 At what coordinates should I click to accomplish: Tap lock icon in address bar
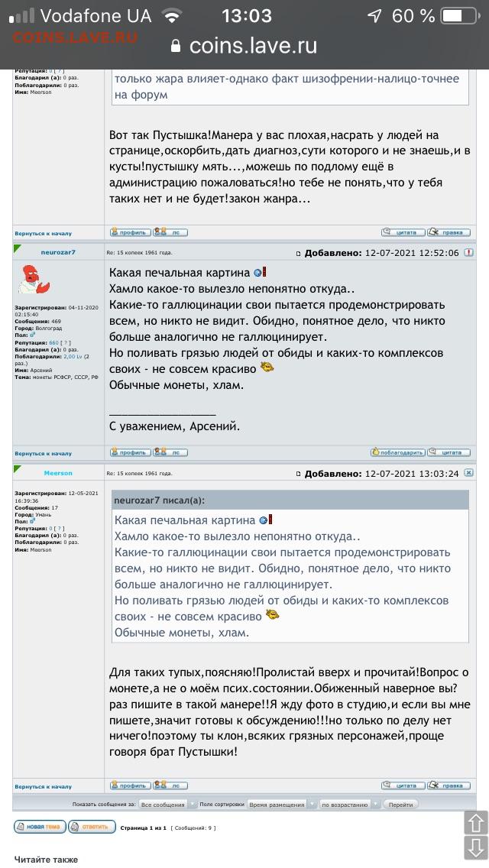[x=176, y=46]
